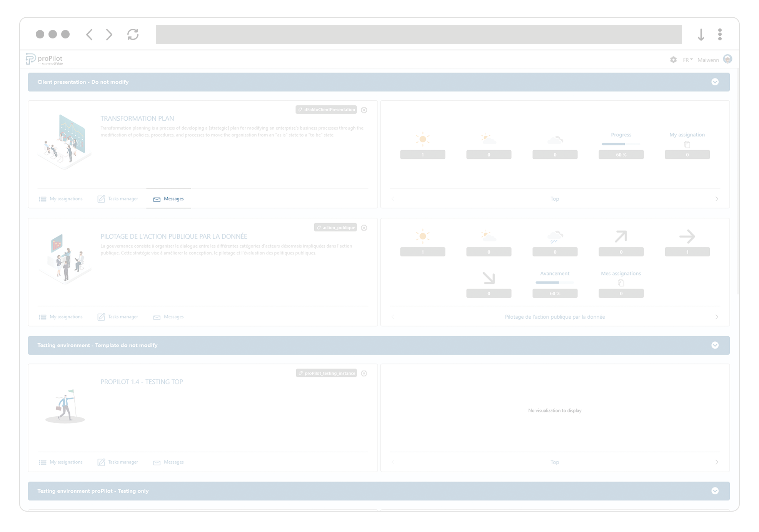
Task: Open configuration gear on ProPilot 1.4 Testing Top card
Action: (x=364, y=373)
